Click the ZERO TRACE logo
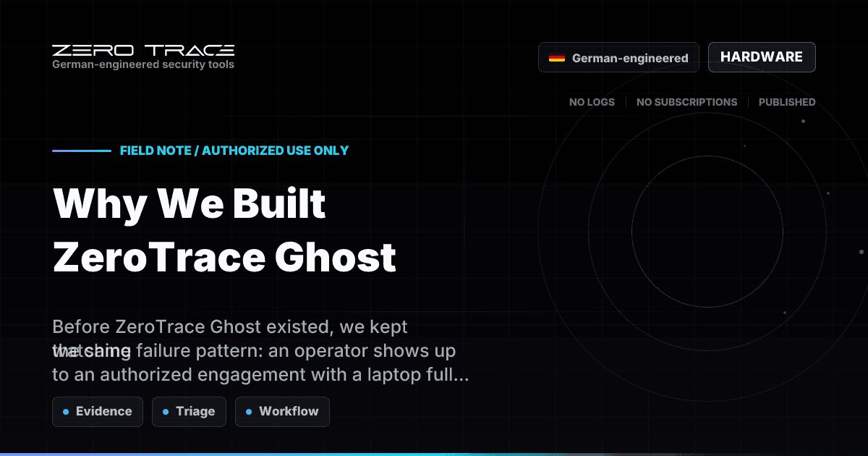Screen dimensions: 868x456 click(x=142, y=51)
